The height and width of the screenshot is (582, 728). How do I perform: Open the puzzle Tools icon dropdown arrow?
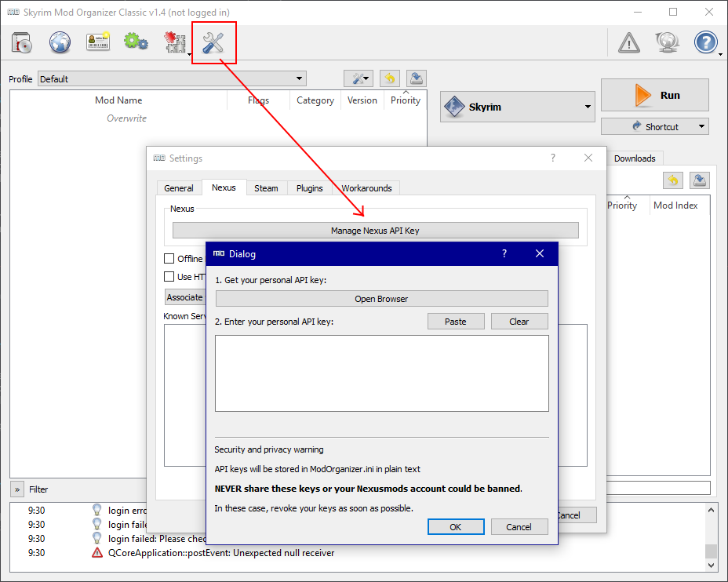point(189,54)
